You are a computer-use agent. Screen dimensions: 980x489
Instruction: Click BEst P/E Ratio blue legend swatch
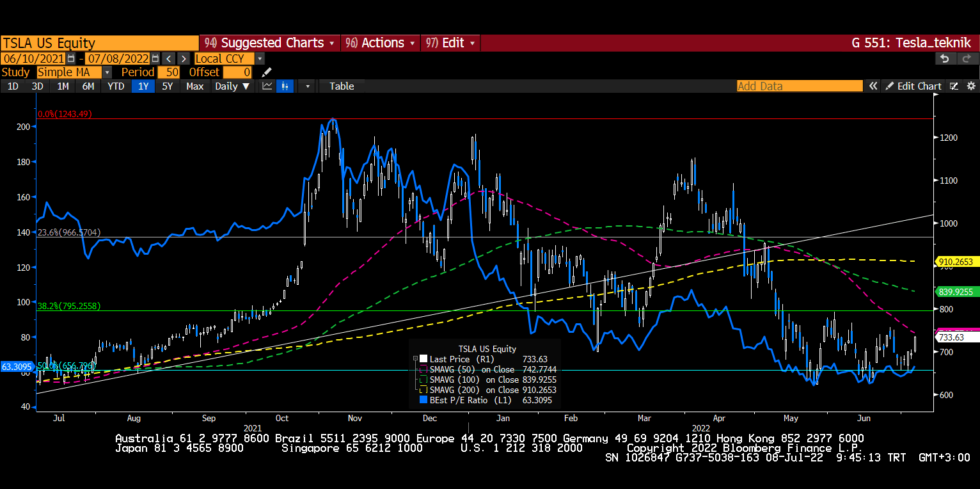click(423, 400)
